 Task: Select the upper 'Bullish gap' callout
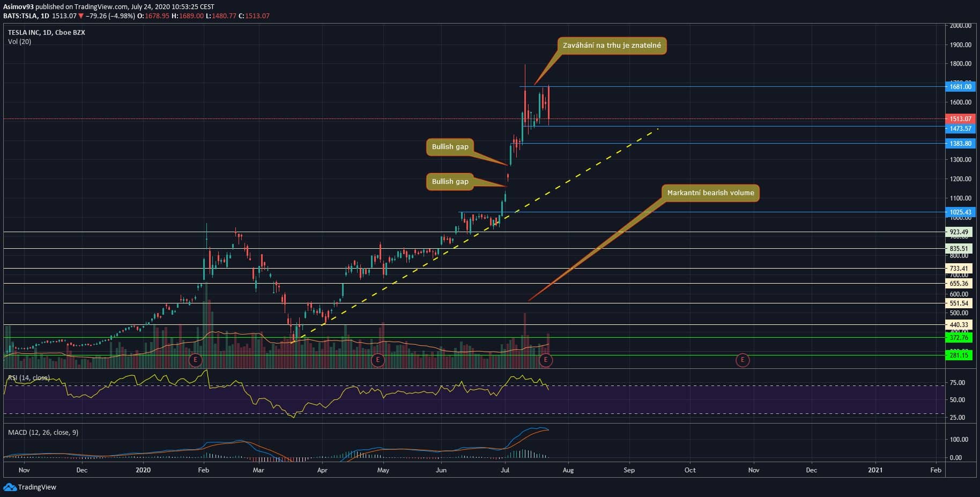[x=450, y=146]
